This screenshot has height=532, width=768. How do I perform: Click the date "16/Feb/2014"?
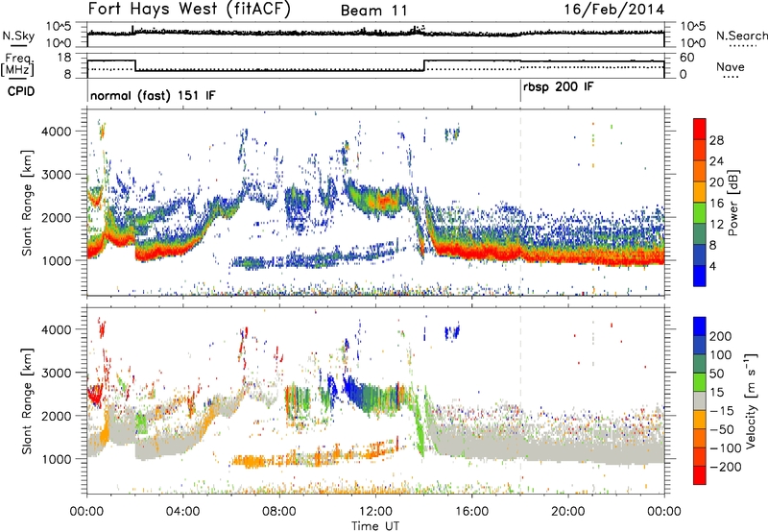pos(614,10)
